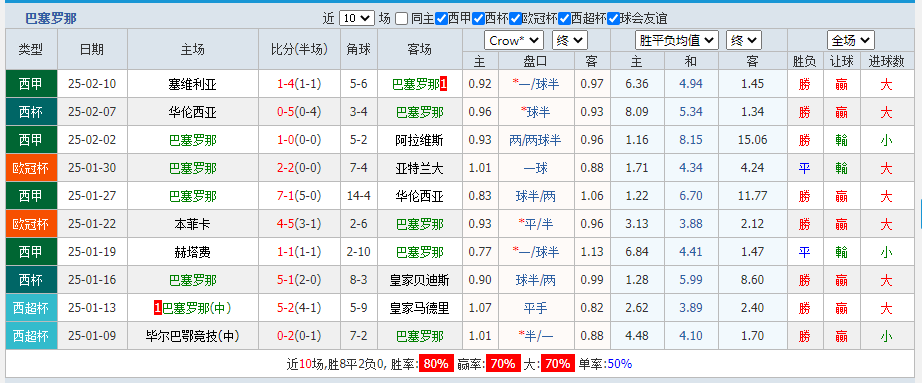Viewport: 922px width, 383px height.
Task: Click 赫塔费 home team
Action: click(192, 252)
